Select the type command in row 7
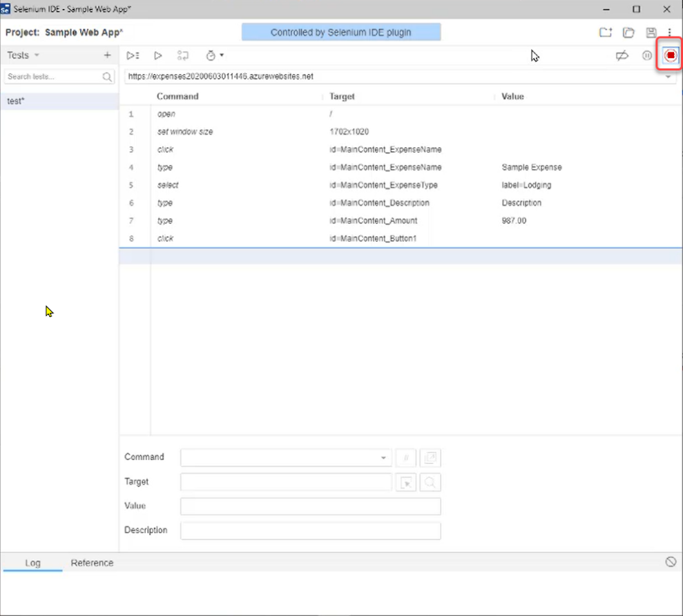The height and width of the screenshot is (616, 683). tap(164, 221)
